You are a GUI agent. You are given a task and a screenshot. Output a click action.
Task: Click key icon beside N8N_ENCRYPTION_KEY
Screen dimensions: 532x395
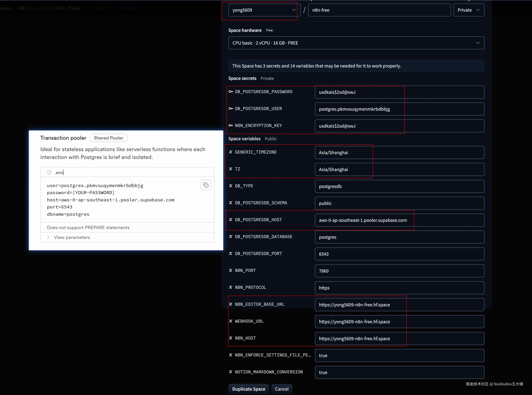point(231,125)
